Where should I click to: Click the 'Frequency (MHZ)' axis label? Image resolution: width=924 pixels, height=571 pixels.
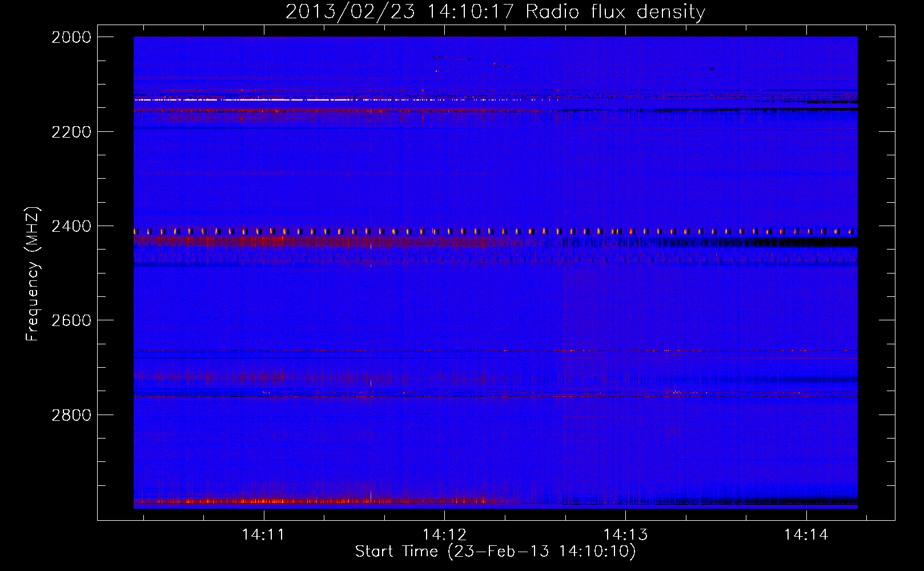tap(33, 274)
